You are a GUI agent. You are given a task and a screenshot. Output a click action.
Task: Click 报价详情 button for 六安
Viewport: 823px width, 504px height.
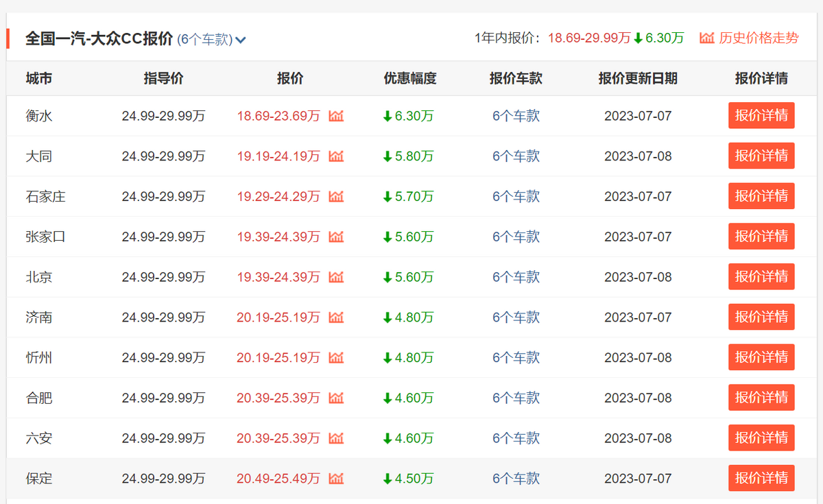[761, 437]
